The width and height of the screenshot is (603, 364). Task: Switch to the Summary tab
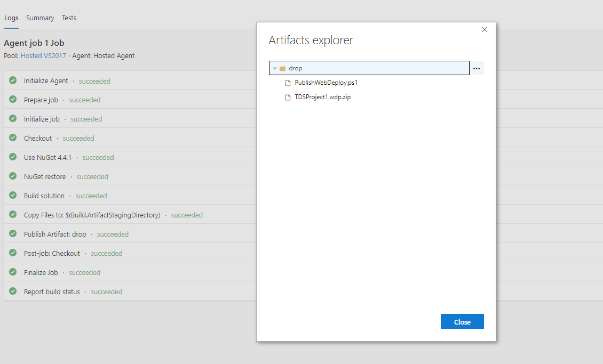click(x=40, y=18)
